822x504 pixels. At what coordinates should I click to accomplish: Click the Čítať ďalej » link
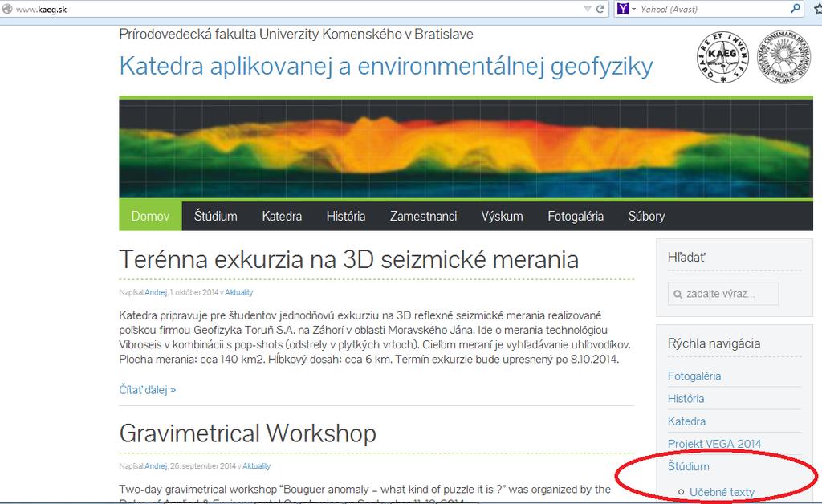click(x=148, y=390)
